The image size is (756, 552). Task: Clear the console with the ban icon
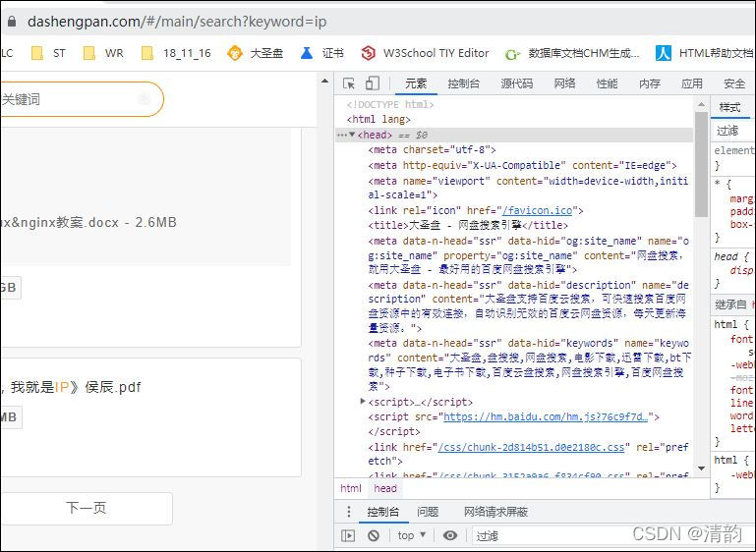(x=374, y=535)
